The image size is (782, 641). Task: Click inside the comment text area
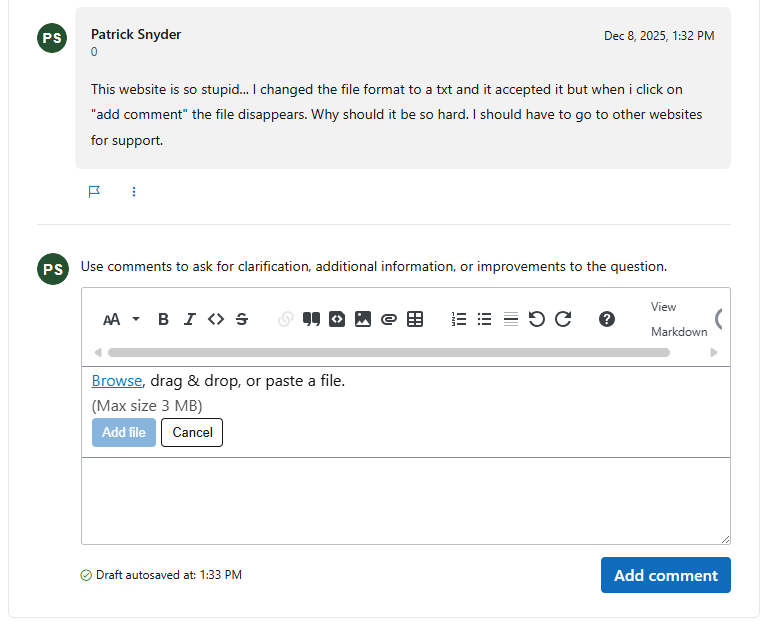tap(405, 501)
